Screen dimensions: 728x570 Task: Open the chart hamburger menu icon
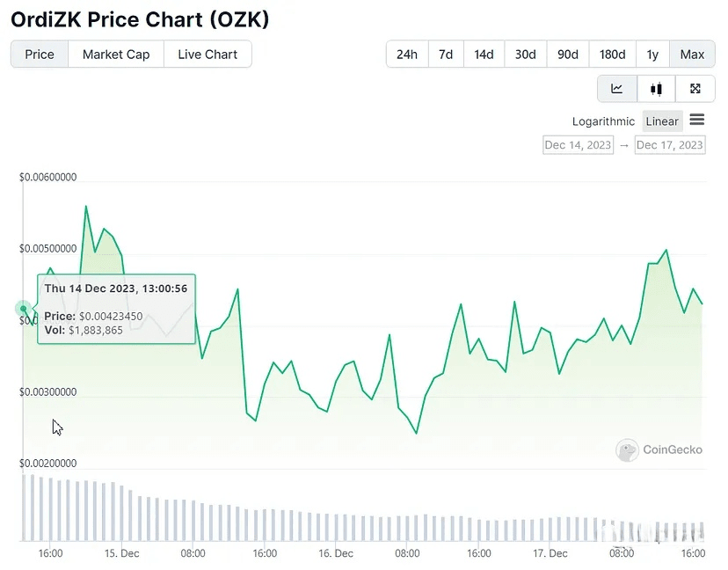coord(697,121)
